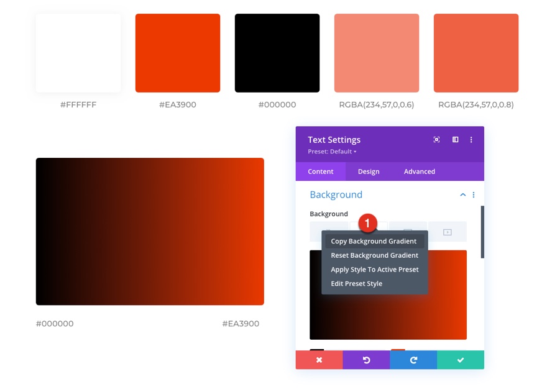This screenshot has width=547, height=392.
Task: Click the #000000 label under large gradient
Action: pos(55,324)
